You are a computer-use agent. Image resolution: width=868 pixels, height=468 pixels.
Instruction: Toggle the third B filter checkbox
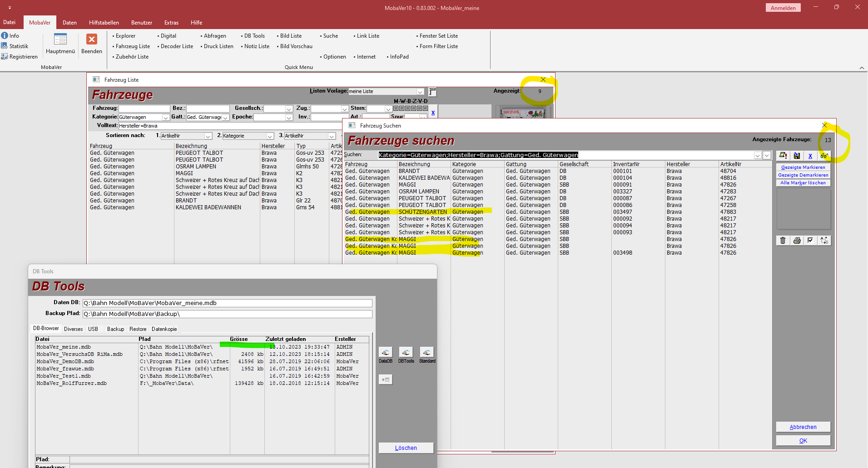(407, 108)
